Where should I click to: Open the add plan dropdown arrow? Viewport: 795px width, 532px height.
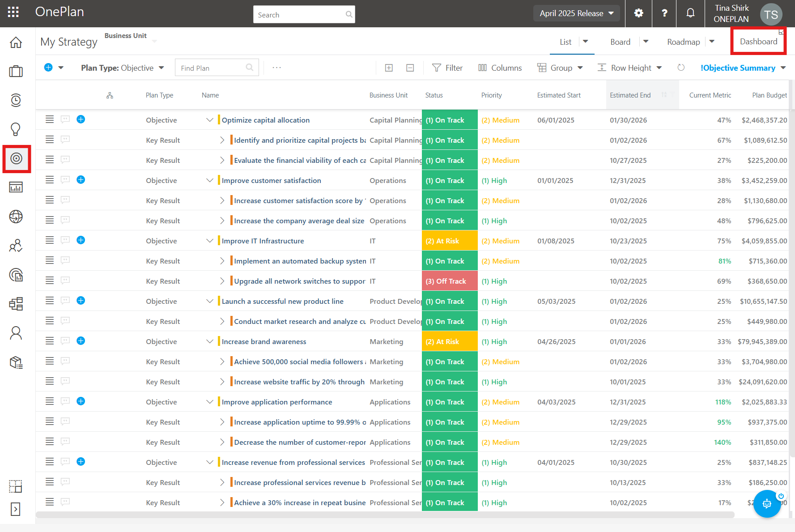click(61, 68)
